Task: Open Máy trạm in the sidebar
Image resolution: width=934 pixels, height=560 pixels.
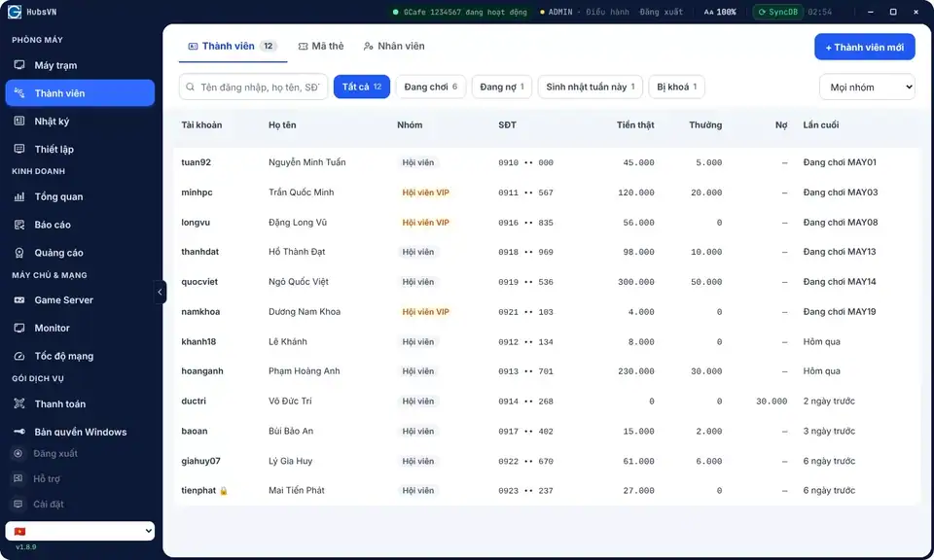Action: coord(80,65)
